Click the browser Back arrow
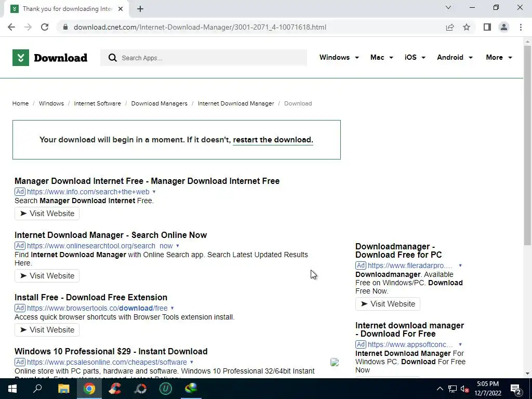 11,27
